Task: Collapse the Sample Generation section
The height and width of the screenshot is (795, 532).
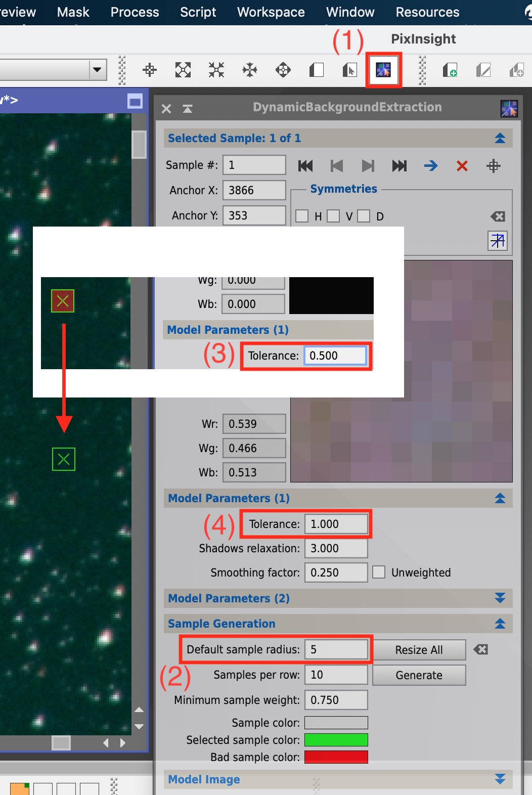Action: coord(500,624)
